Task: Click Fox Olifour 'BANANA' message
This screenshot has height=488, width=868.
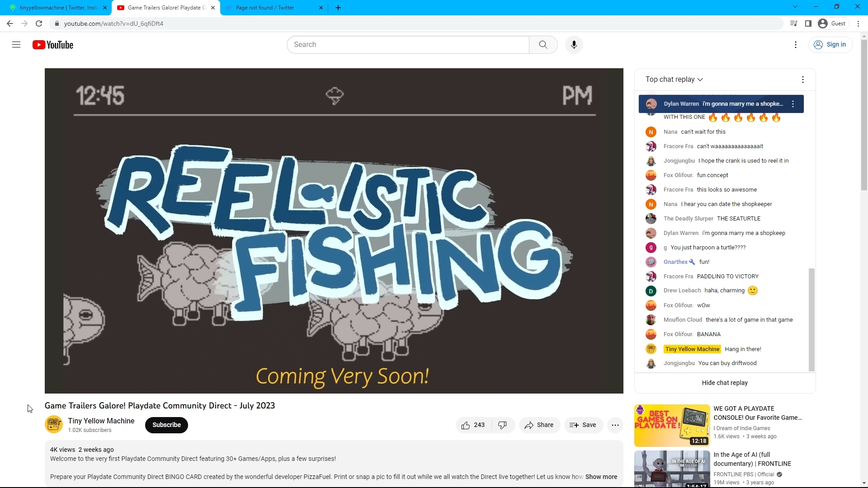Action: 709,334
